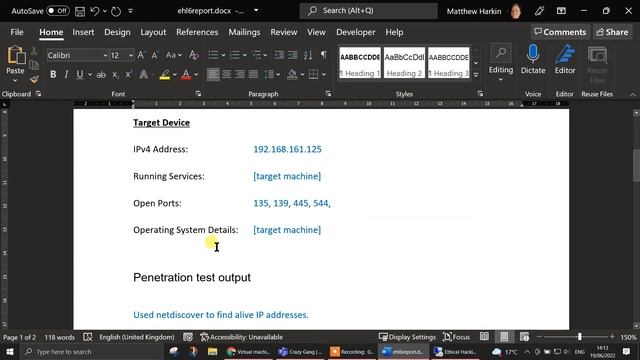The image size is (640, 360).
Task: Click Align Right icon
Action: click(240, 74)
